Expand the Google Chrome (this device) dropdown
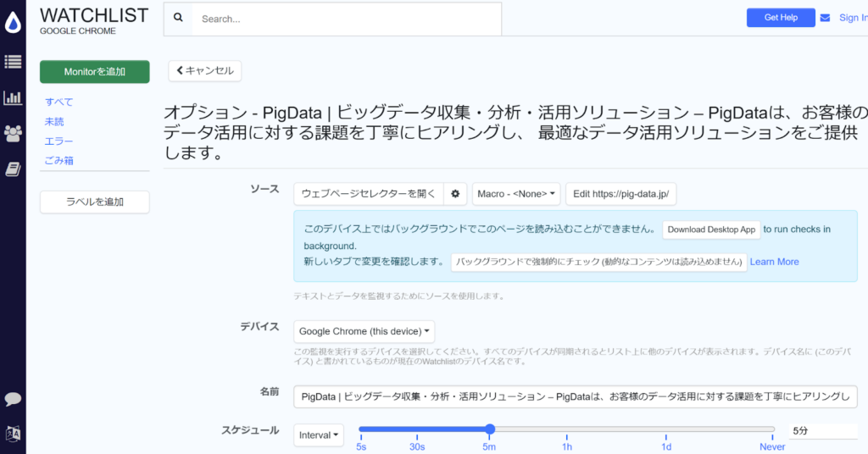 tap(364, 332)
